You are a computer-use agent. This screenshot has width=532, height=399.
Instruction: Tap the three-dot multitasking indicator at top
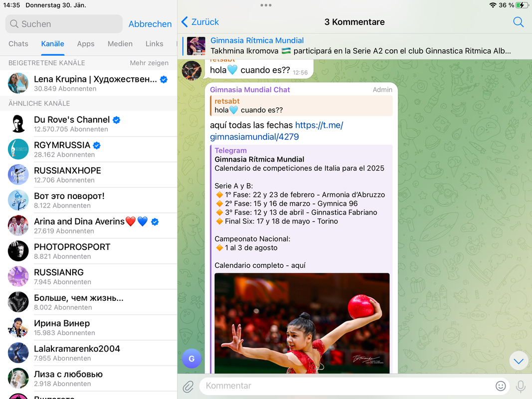266,5
